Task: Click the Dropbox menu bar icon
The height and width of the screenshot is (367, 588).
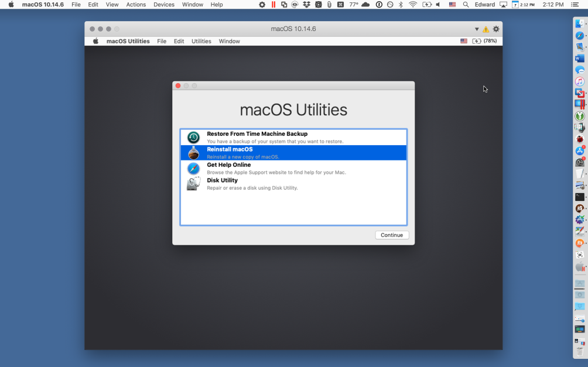Action: [x=306, y=5]
